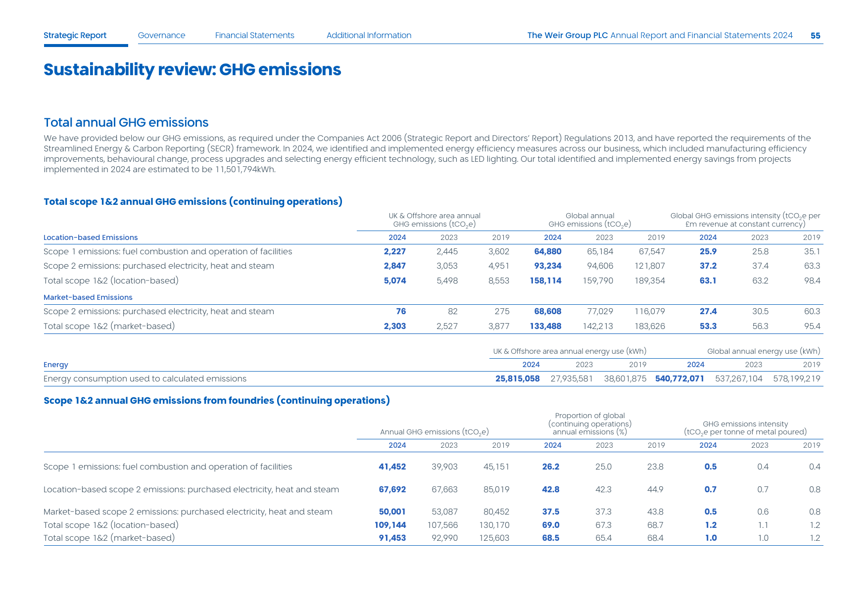
Task: Select 'Total scope 1&2 annual GHG emissions' table title
Action: click(193, 202)
